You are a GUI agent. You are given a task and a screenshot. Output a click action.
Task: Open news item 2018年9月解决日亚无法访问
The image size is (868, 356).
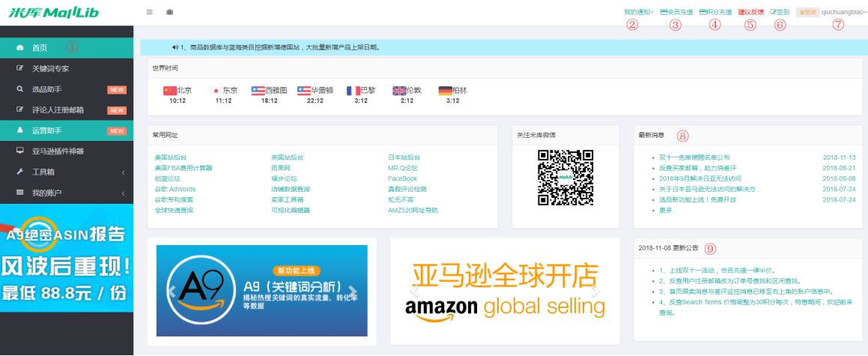(x=699, y=178)
